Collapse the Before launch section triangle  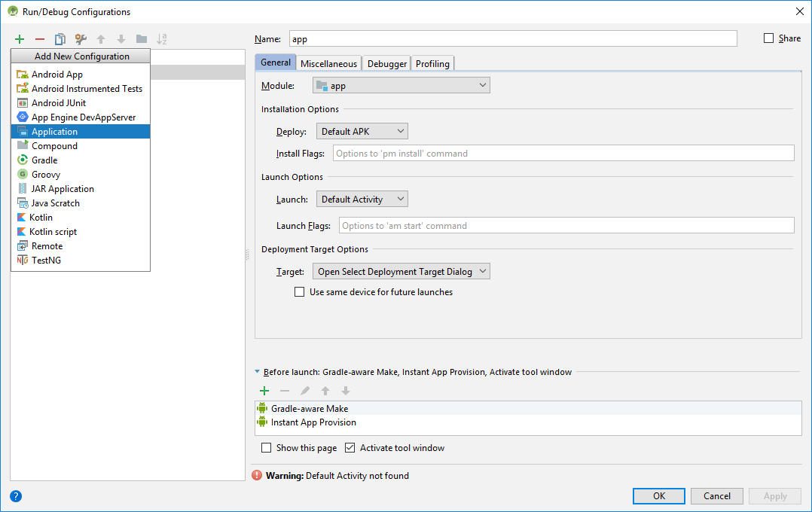[x=258, y=372]
